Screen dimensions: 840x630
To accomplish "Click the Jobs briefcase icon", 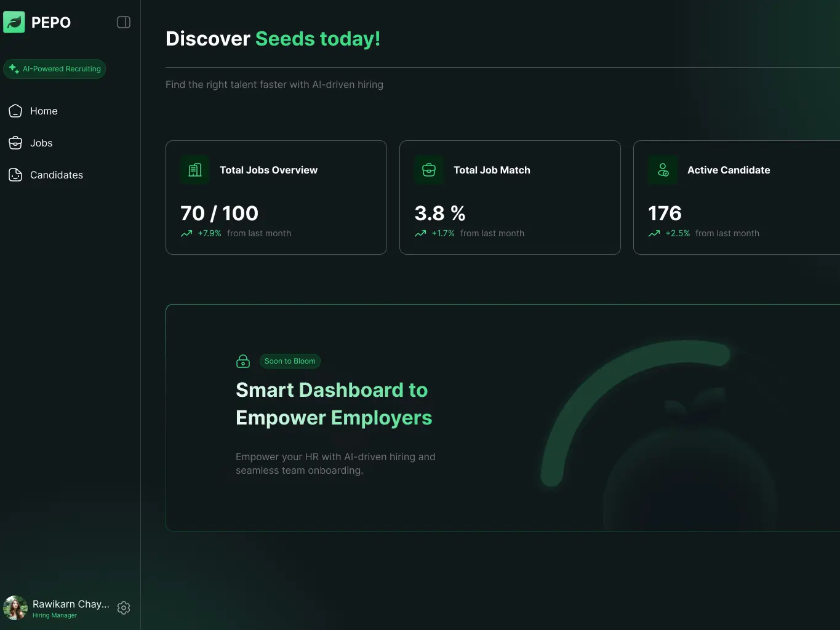I will coord(15,143).
